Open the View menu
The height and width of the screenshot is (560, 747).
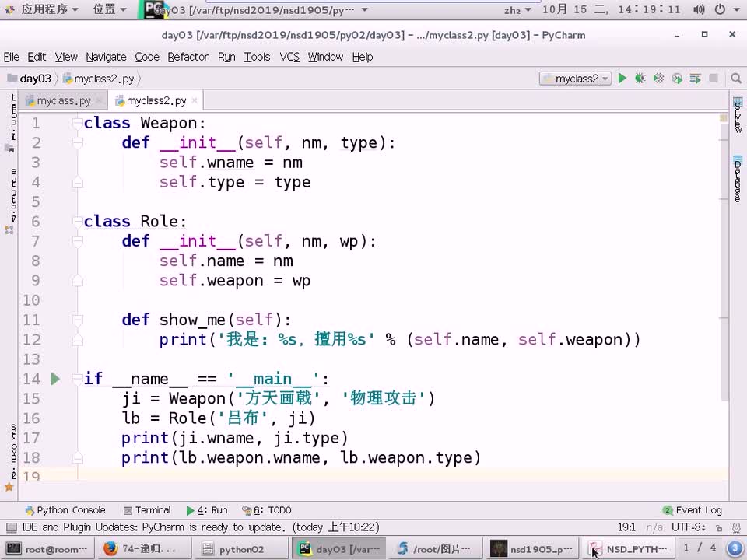click(65, 57)
